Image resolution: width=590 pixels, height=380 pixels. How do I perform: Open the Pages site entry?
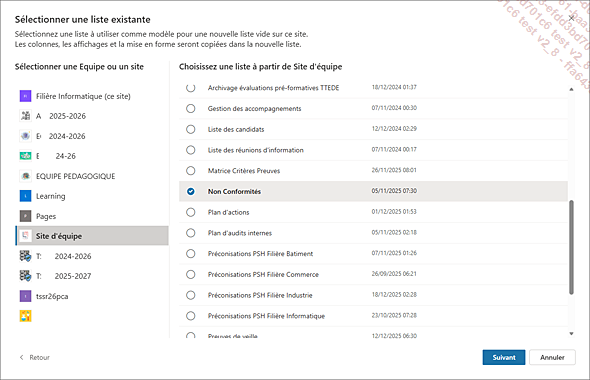(x=92, y=216)
